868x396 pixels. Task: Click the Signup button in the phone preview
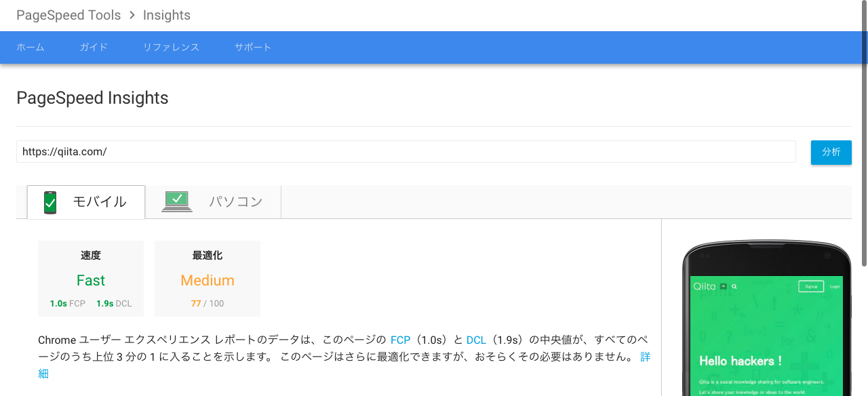811,286
